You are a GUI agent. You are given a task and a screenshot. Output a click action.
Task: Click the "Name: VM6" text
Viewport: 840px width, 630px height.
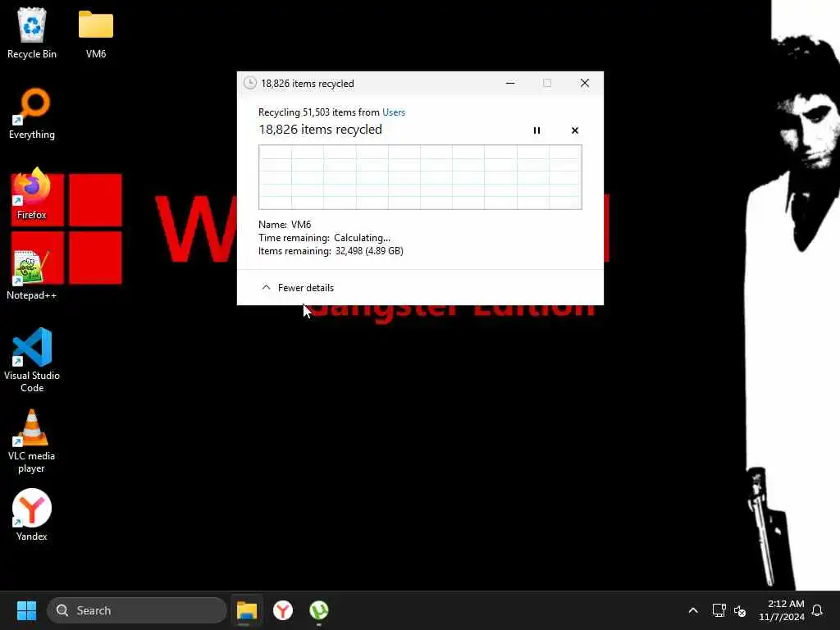click(285, 225)
